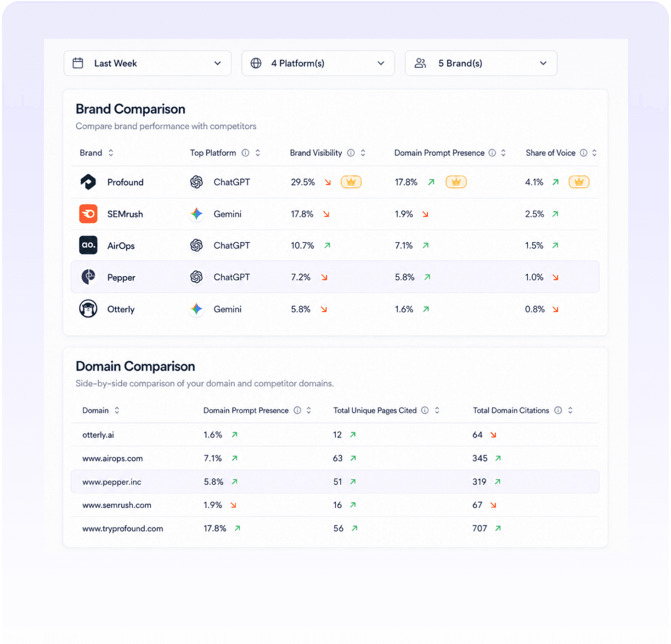Click the 63 Total Unique Pages Cited value
This screenshot has width=671, height=644.
338,458
